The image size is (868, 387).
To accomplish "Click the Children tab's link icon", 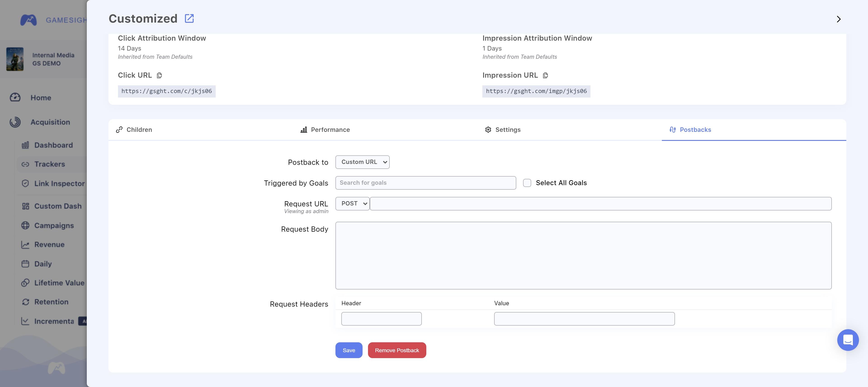I will 119,130.
